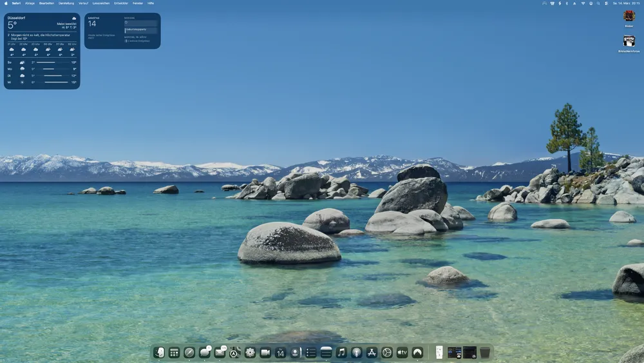The width and height of the screenshot is (644, 363).
Task: Open the Trash in the Dock
Action: pyautogui.click(x=485, y=353)
